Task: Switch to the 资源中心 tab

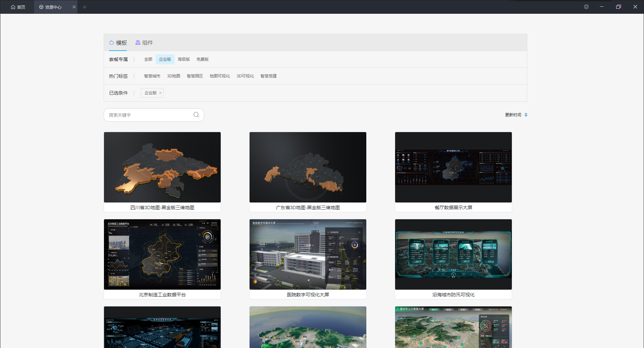Action: click(x=51, y=7)
